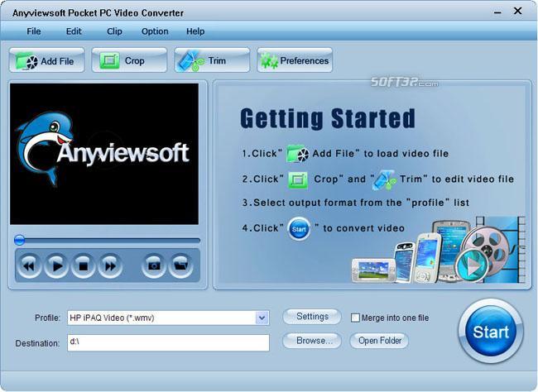Click Browse to choose destination
The height and width of the screenshot is (392, 538).
[312, 341]
